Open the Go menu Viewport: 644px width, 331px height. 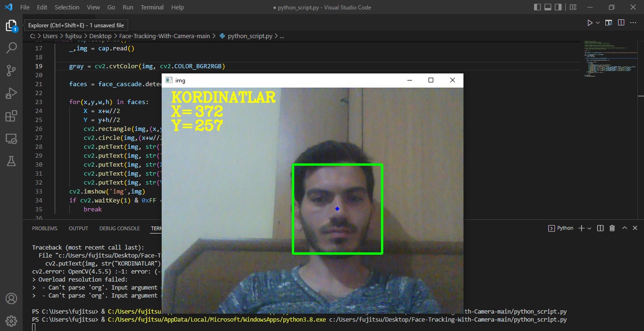coord(111,7)
